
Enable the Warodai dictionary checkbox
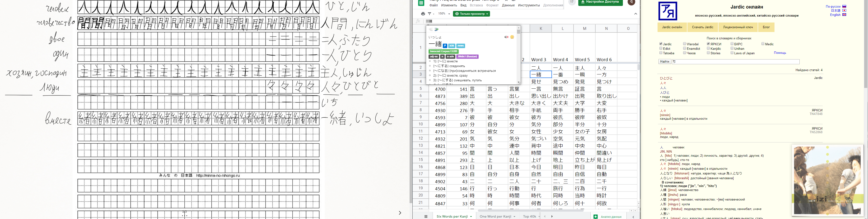[x=684, y=44]
